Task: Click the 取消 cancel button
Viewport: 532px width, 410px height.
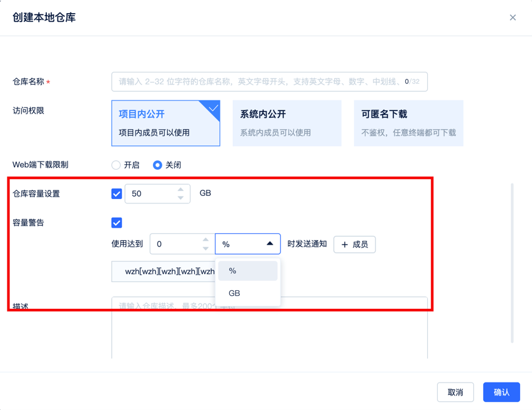Action: (x=455, y=393)
